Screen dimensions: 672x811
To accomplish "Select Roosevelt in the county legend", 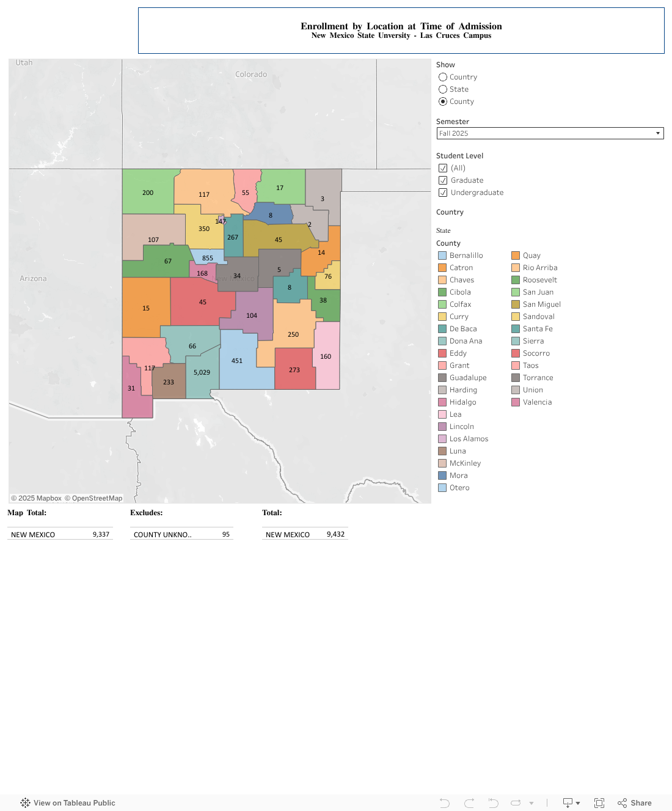I will coord(540,280).
